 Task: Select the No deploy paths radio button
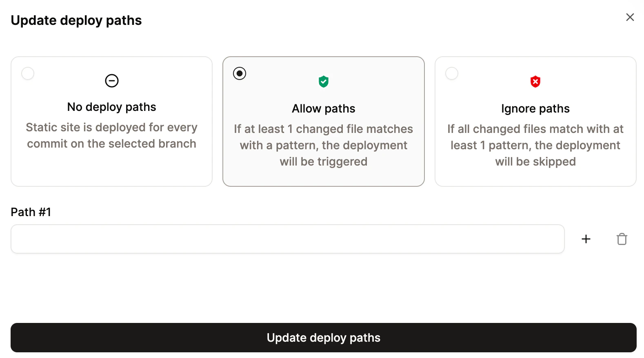[27, 73]
